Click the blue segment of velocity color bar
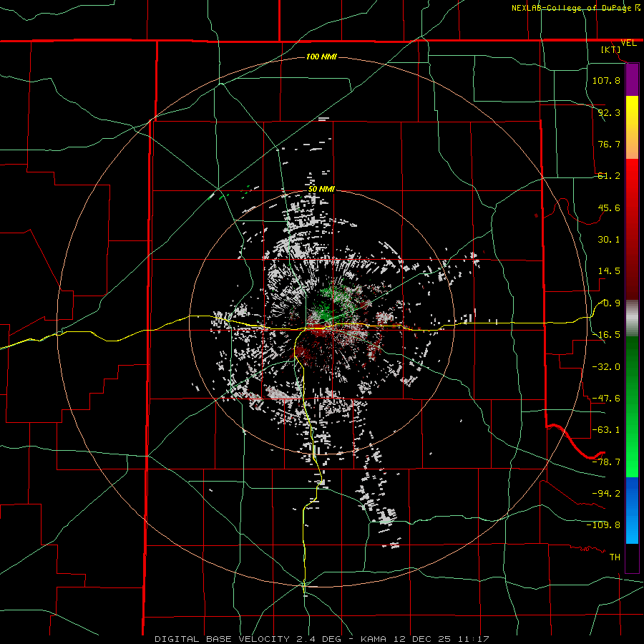The width and height of the screenshot is (644, 644). coord(632,510)
